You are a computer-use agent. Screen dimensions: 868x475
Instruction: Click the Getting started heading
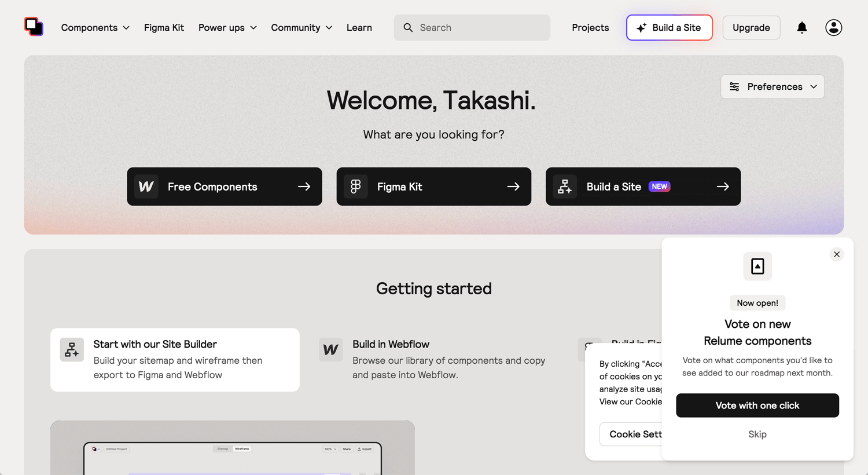pyautogui.click(x=434, y=288)
